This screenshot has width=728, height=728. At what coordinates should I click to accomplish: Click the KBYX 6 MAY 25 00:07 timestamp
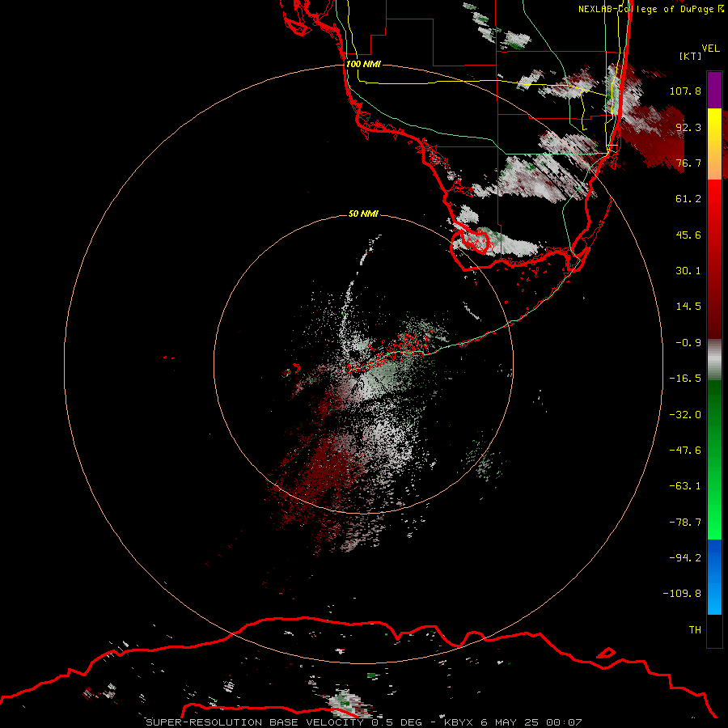(x=513, y=722)
